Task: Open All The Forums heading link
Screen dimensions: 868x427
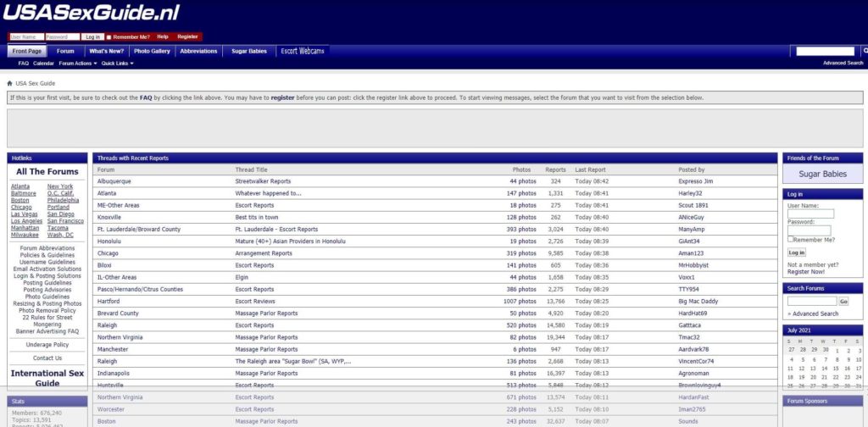Action: tap(47, 171)
